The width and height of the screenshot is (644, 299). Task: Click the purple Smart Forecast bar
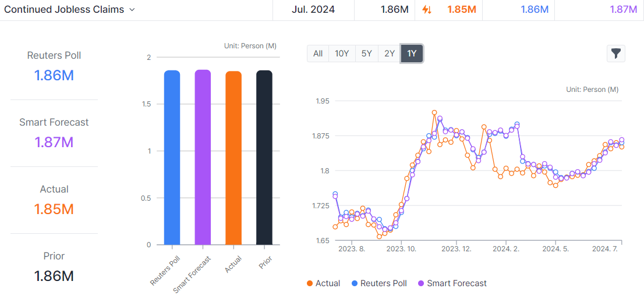[203, 157]
